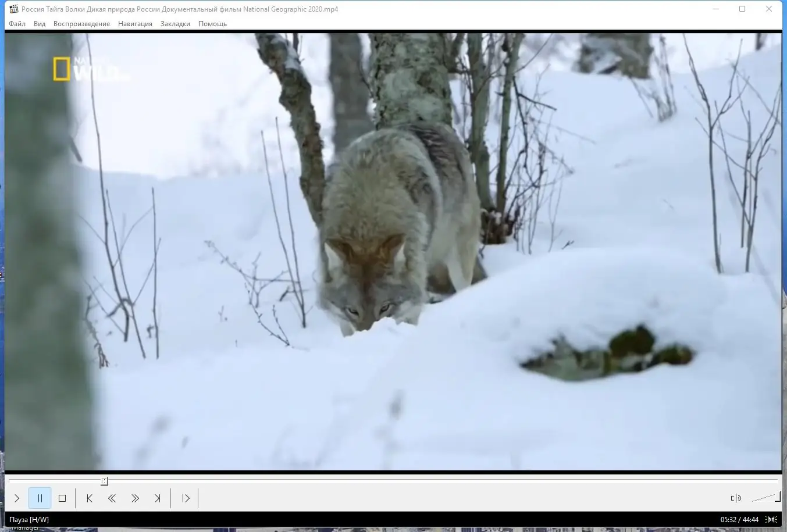Click the fast forward (increase rate) icon

(x=135, y=498)
